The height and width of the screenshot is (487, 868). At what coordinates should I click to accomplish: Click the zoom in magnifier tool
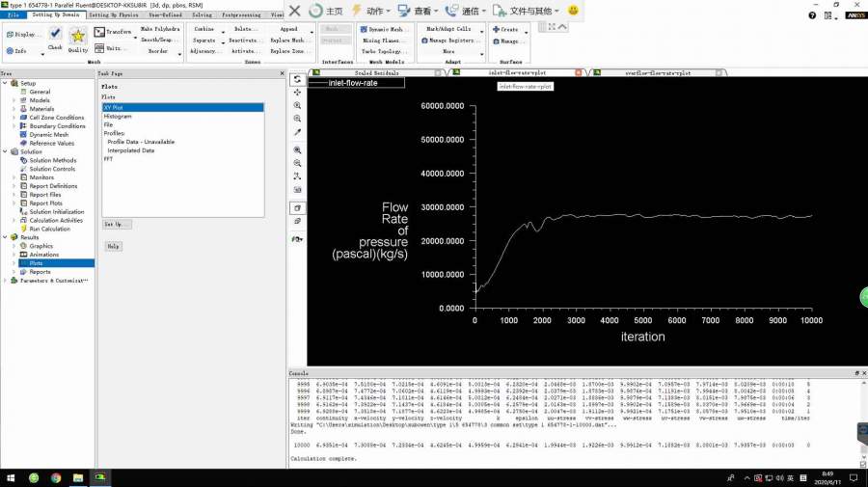(x=298, y=105)
